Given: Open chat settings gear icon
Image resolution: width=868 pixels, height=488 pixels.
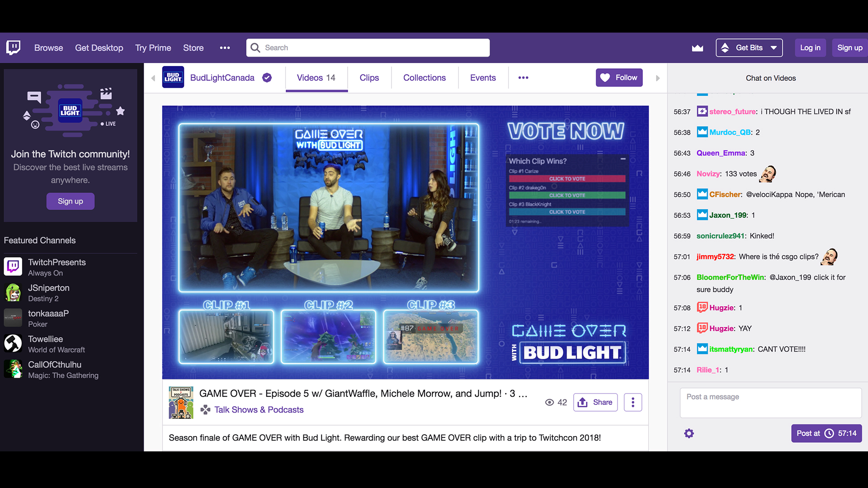Looking at the screenshot, I should point(689,433).
